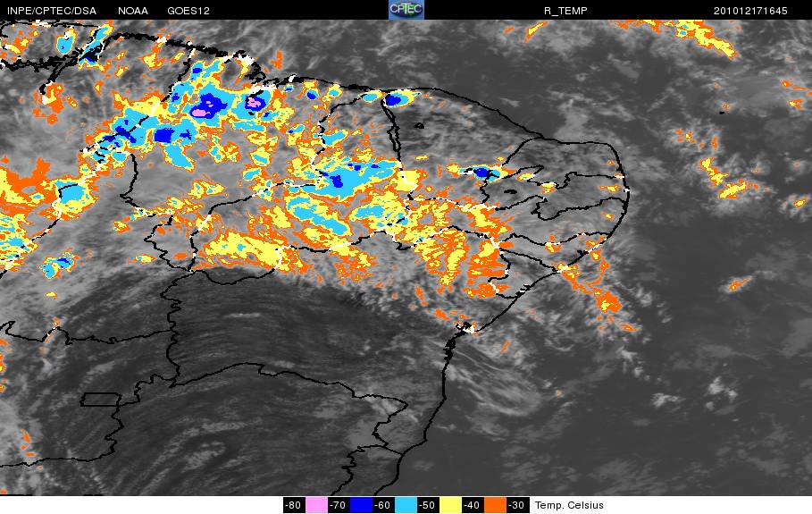Click the Temp. Celsius legend label
812x514 pixels.
[x=569, y=505]
